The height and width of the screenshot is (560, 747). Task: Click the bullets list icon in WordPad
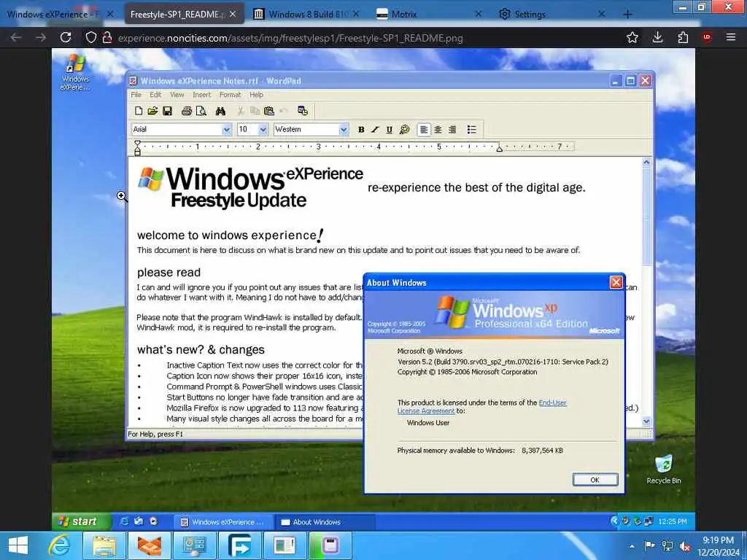[x=472, y=130]
